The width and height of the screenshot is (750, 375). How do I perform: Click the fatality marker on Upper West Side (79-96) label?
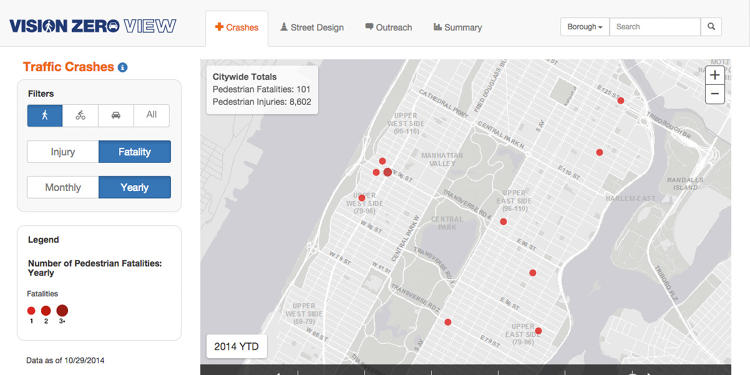click(x=362, y=198)
